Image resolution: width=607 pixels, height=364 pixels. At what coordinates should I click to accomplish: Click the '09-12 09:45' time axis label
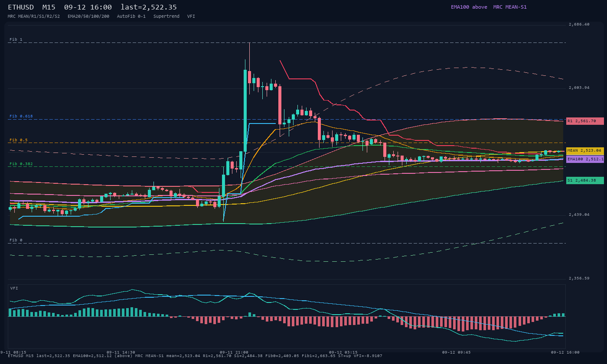click(456, 352)
